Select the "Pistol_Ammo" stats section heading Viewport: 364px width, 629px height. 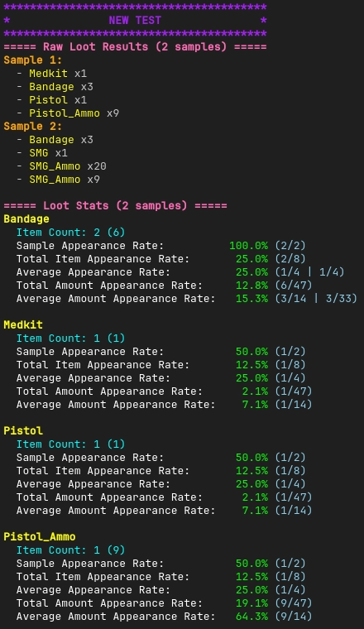pyautogui.click(x=40, y=536)
